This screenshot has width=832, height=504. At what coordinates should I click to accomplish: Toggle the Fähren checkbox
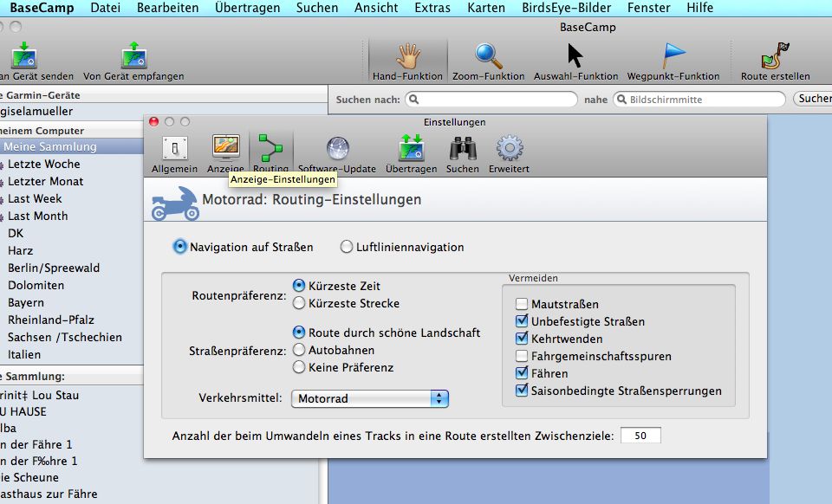pos(522,373)
